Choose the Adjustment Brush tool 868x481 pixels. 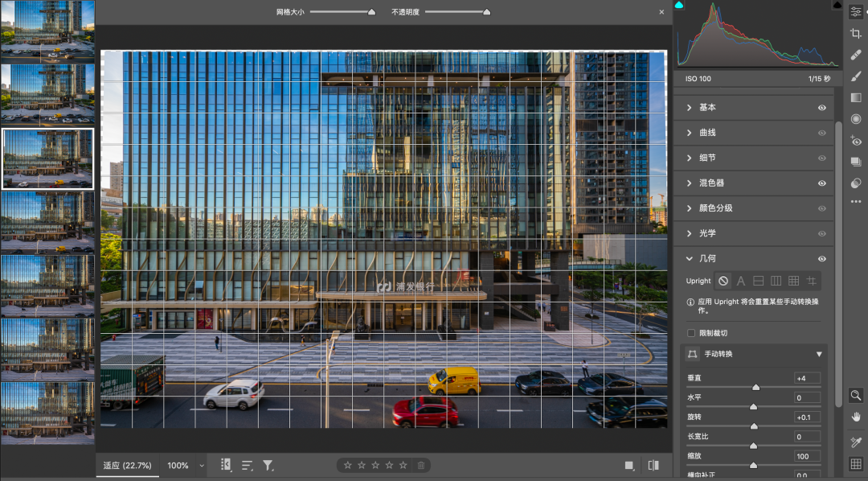856,76
